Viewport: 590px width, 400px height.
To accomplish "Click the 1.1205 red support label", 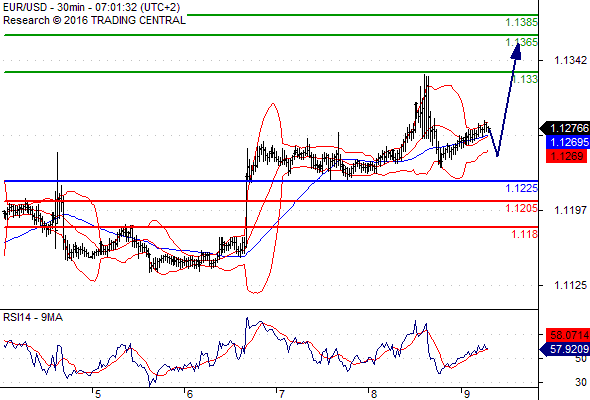I will click(521, 208).
